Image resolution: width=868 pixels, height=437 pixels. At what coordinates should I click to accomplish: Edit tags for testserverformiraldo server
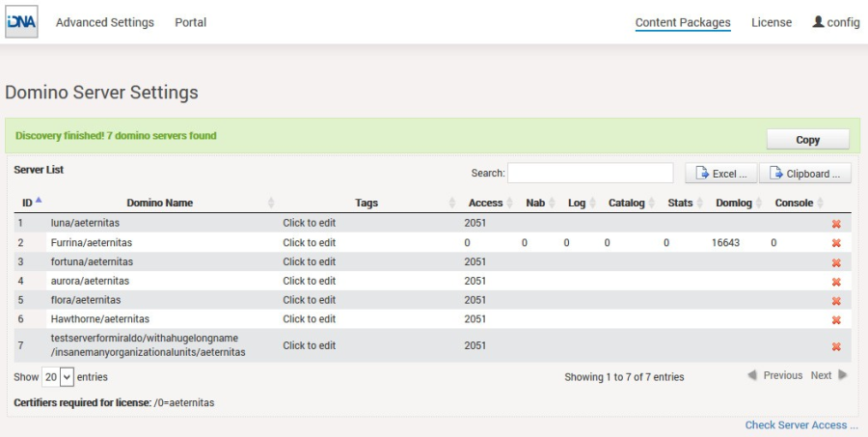pos(309,345)
